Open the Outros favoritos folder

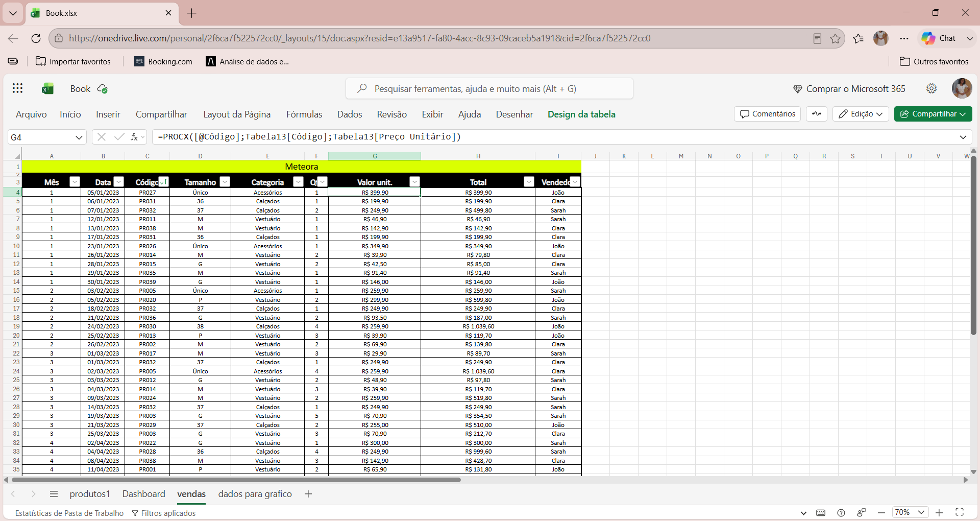(x=934, y=61)
